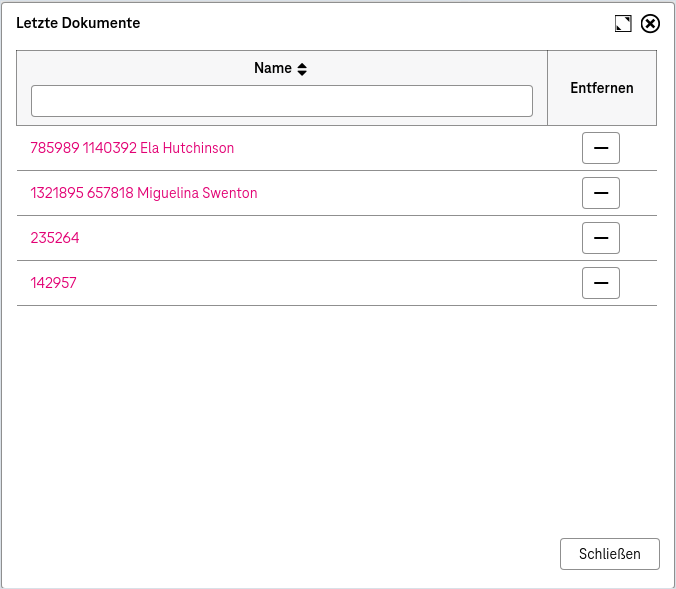Close dialog with the X icon
The image size is (676, 589).
point(650,24)
